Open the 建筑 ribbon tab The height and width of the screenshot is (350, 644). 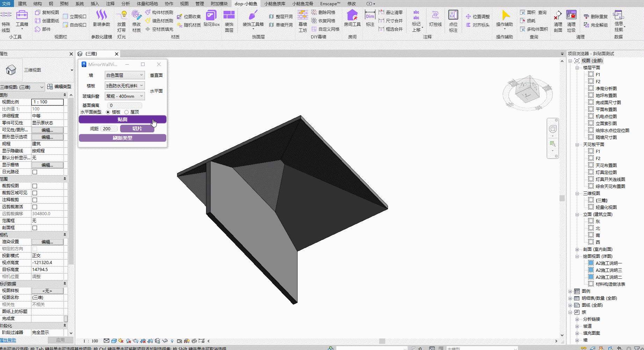(22, 3)
